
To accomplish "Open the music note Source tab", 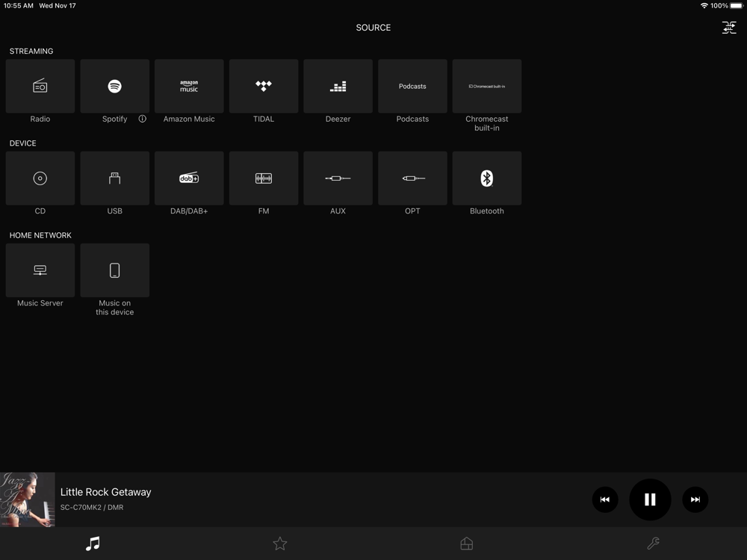I will 93,544.
